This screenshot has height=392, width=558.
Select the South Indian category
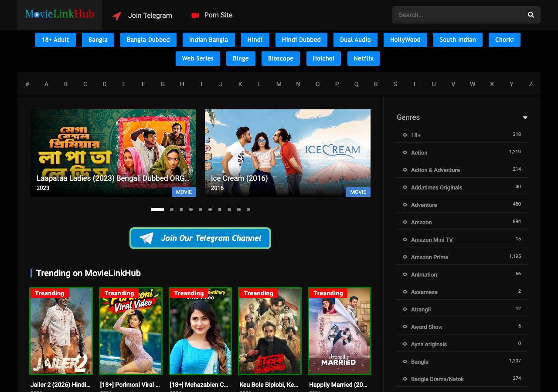pos(458,40)
